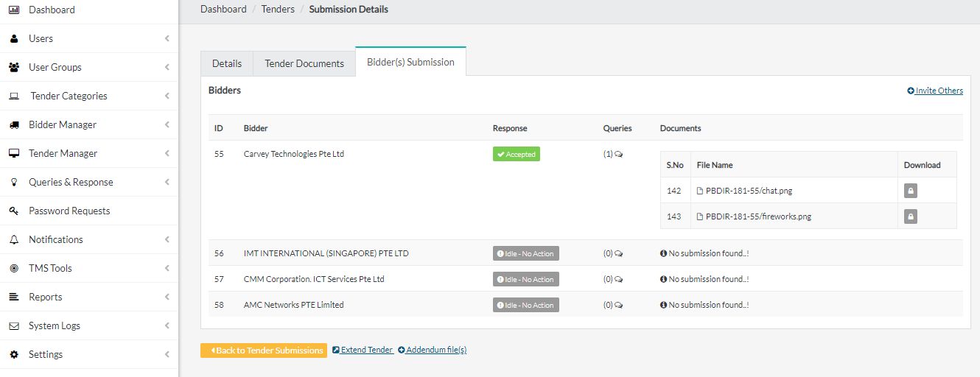Open the Tender Documents tab
Image resolution: width=980 pixels, height=377 pixels.
304,63
